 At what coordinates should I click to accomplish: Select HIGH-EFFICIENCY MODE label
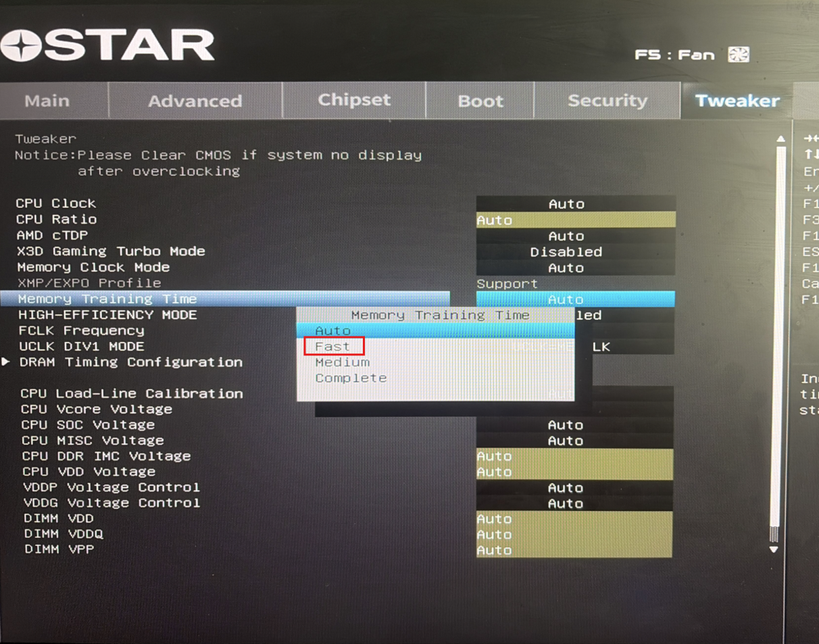pyautogui.click(x=107, y=314)
